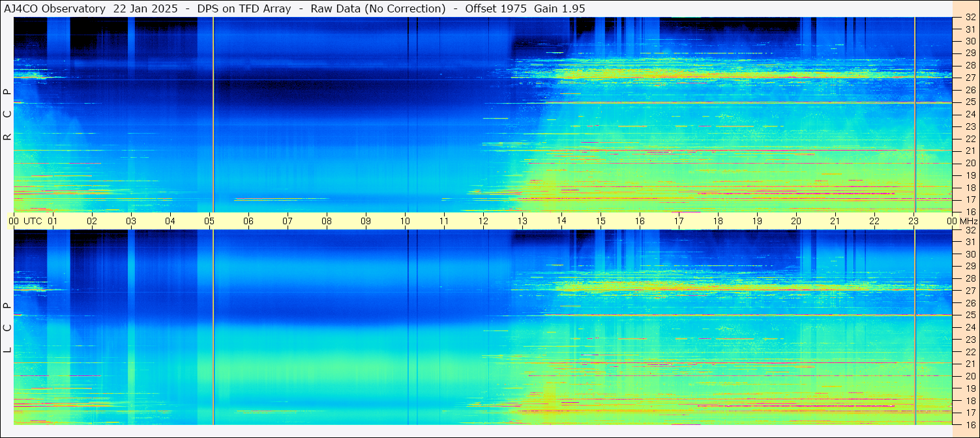Click the LCP panel vertical label
The width and height of the screenshot is (980, 438).
(8, 328)
